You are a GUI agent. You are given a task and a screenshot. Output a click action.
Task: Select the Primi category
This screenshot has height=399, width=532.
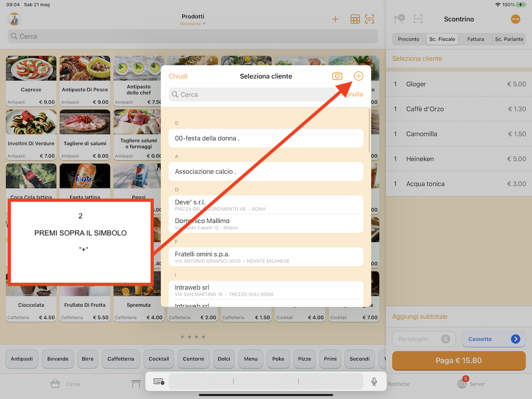coord(330,359)
